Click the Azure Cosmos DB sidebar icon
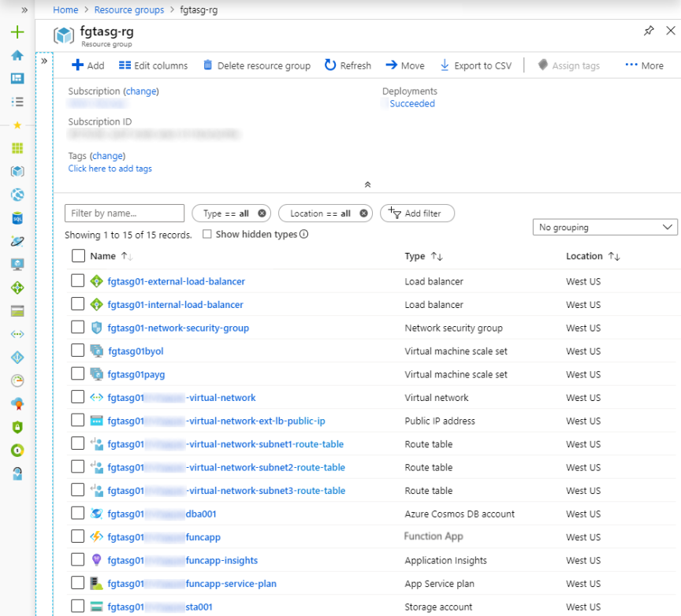Image resolution: width=681 pixels, height=616 pixels. pyautogui.click(x=16, y=241)
